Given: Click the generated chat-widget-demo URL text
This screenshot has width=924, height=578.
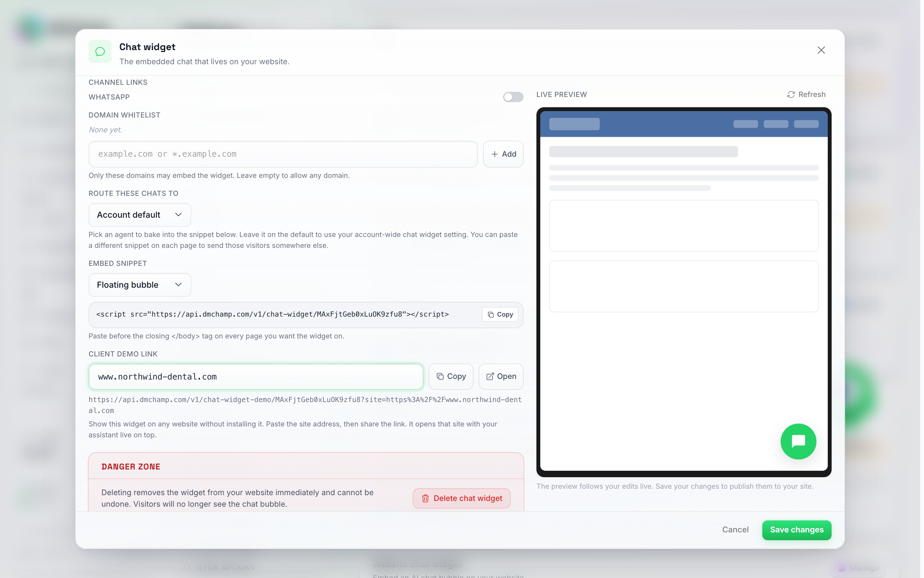Looking at the screenshot, I should click(305, 405).
